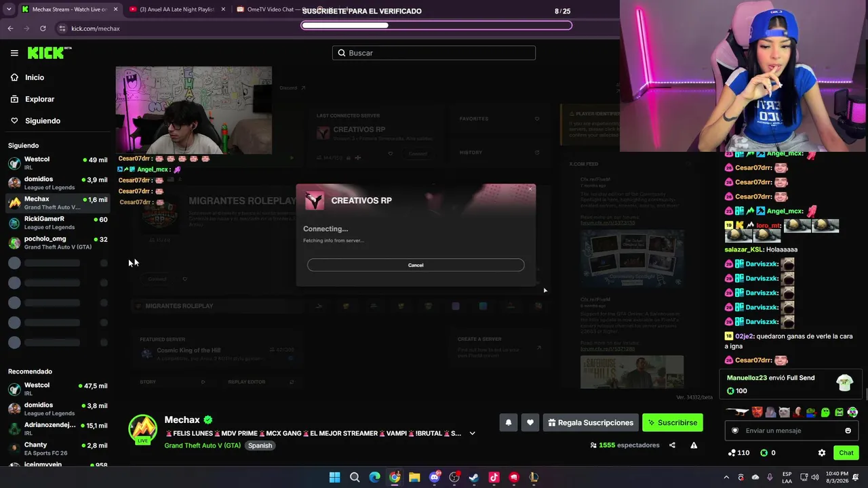Screen dimensions: 868x488
Task: Open File Explorer from taskbar
Action: pyautogui.click(x=414, y=477)
